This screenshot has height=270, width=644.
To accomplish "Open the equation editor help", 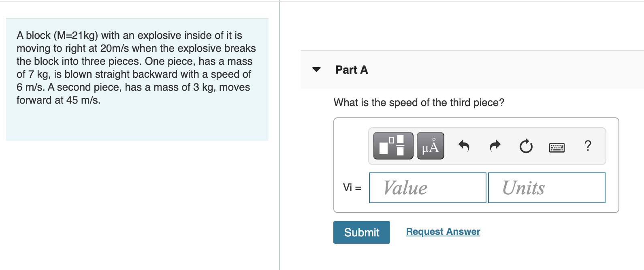I will pos(588,146).
